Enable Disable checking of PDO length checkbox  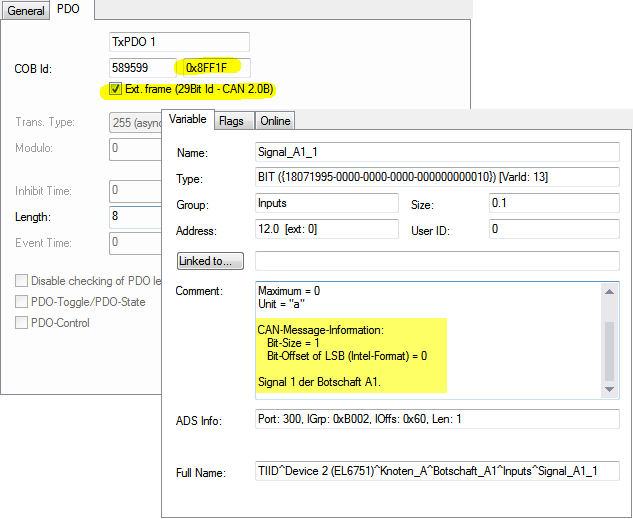pyautogui.click(x=21, y=280)
